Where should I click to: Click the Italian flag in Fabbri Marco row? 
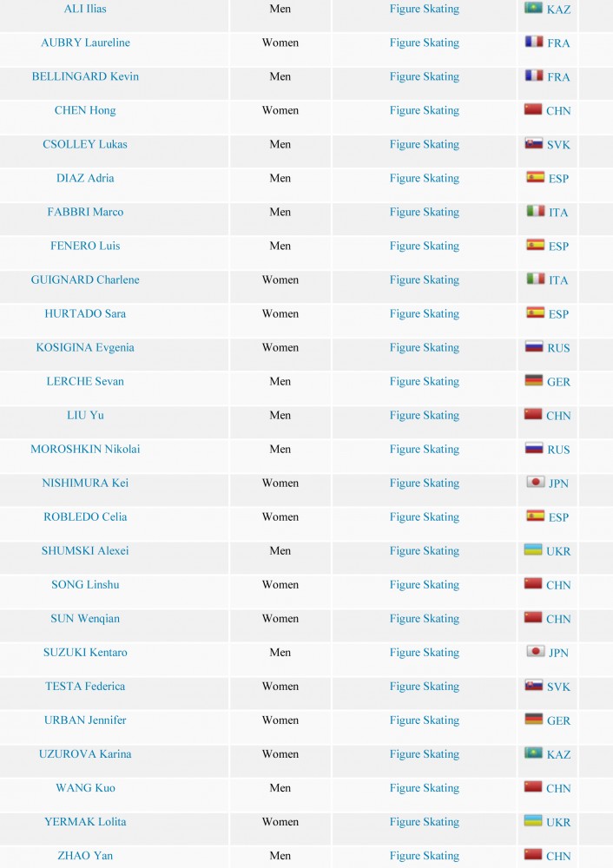click(x=536, y=211)
